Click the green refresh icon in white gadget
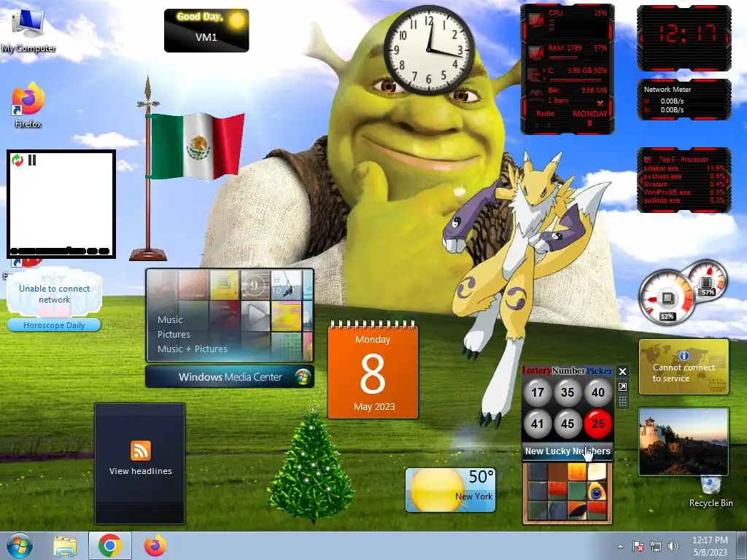747x560 pixels. 18,160
